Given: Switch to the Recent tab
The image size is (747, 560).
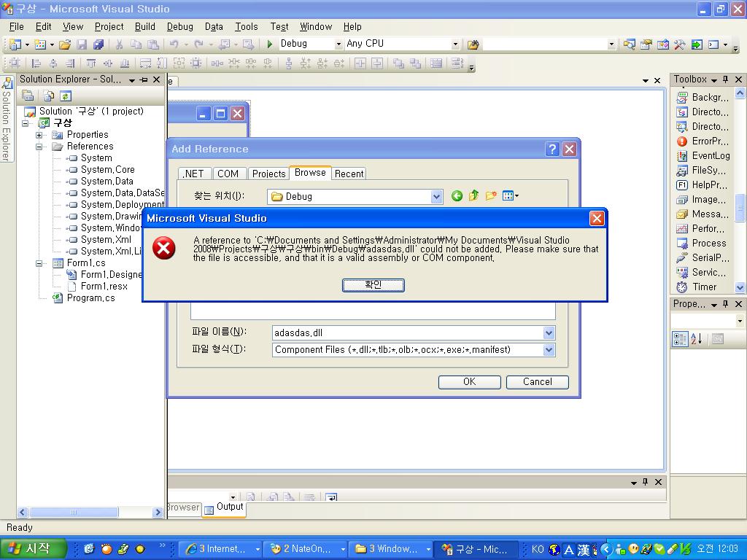Looking at the screenshot, I should [349, 174].
